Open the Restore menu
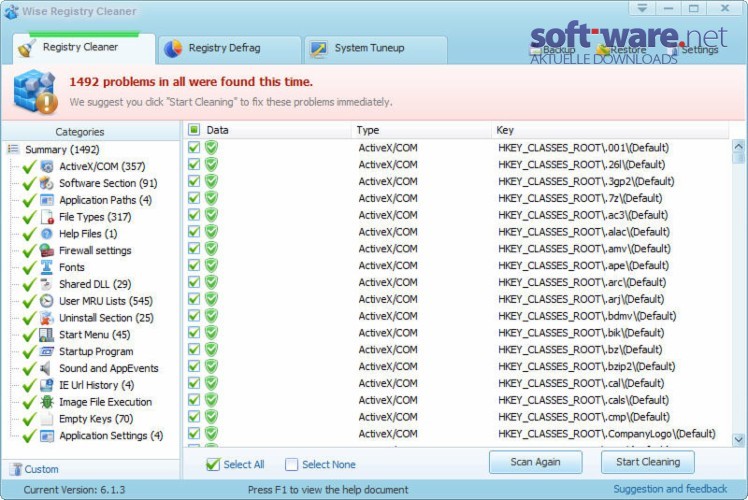748x500 pixels. coord(622,50)
